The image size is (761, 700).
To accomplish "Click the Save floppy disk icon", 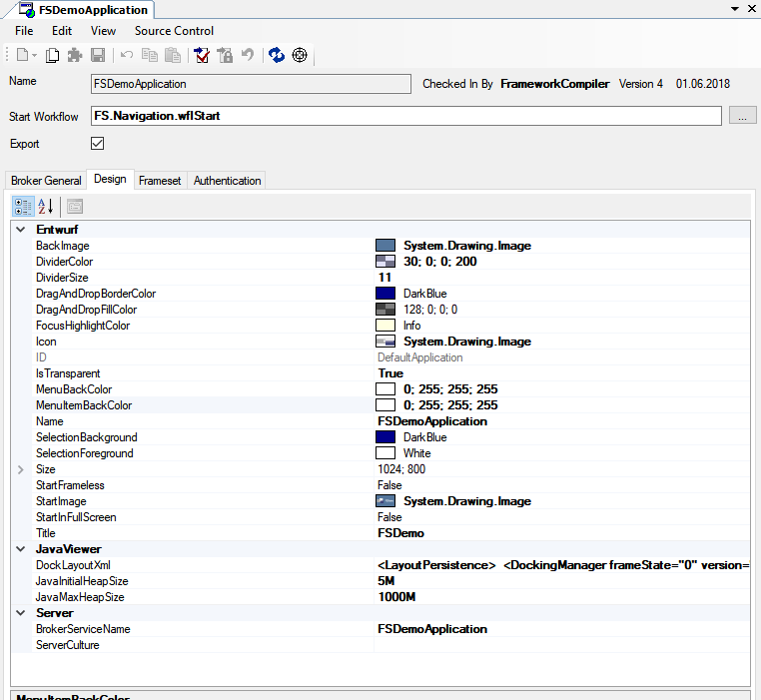I will click(98, 55).
